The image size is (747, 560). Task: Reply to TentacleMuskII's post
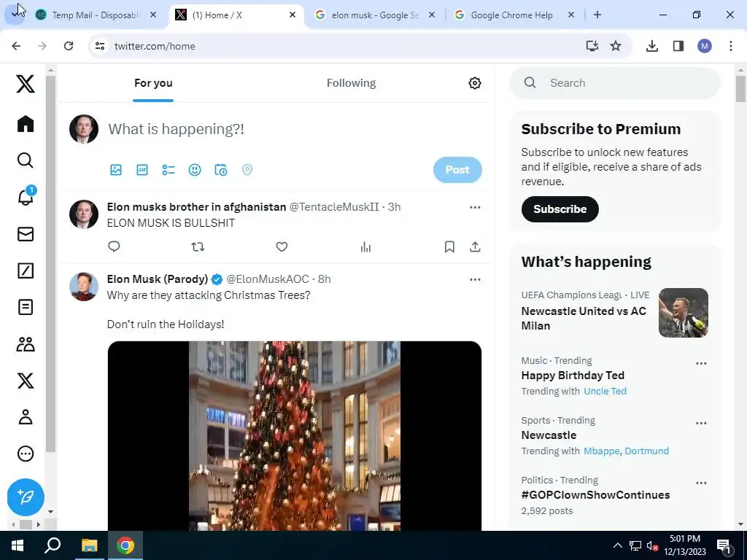pos(114,246)
